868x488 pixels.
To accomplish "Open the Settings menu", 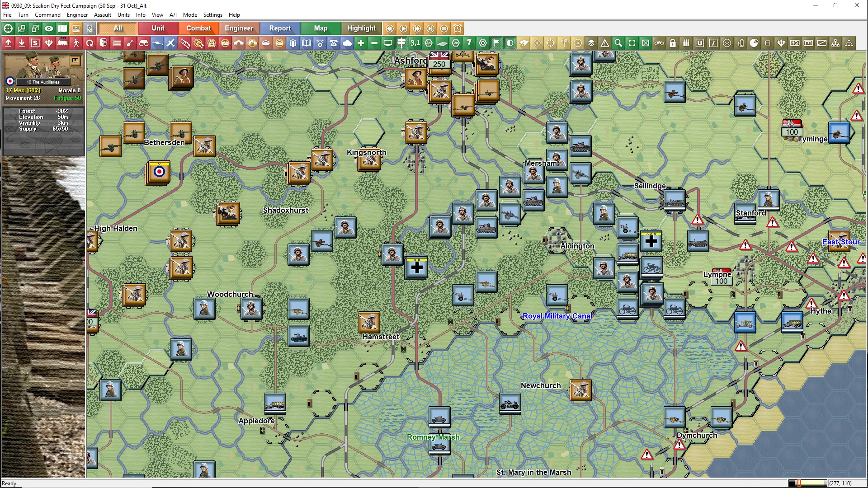I will tap(212, 15).
